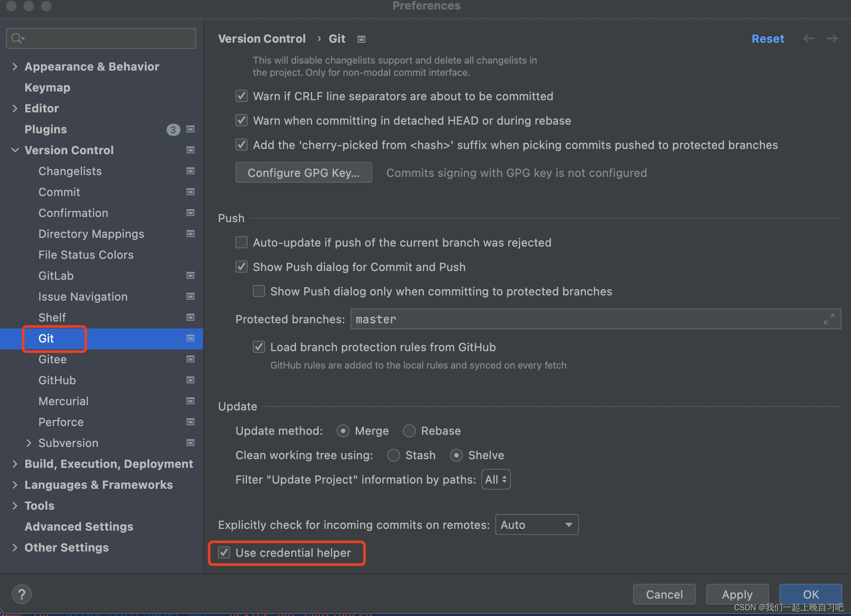Select Gitee in the settings tree
This screenshot has height=616, width=851.
point(52,359)
